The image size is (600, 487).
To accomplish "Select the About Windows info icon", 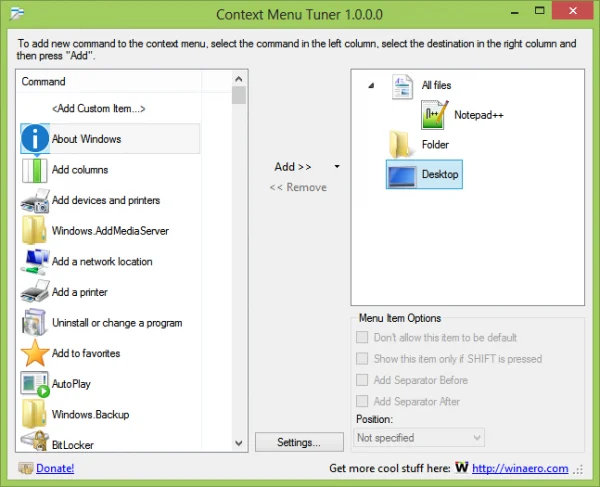I will 35,138.
